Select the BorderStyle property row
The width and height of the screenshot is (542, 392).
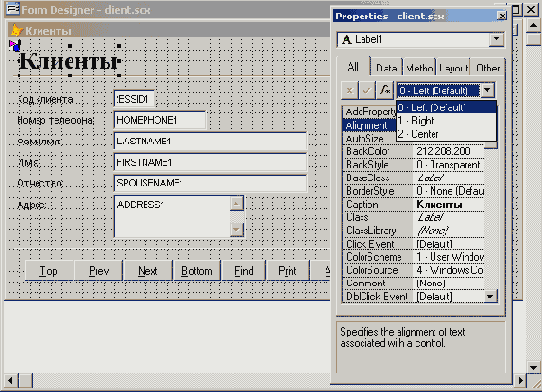413,191
